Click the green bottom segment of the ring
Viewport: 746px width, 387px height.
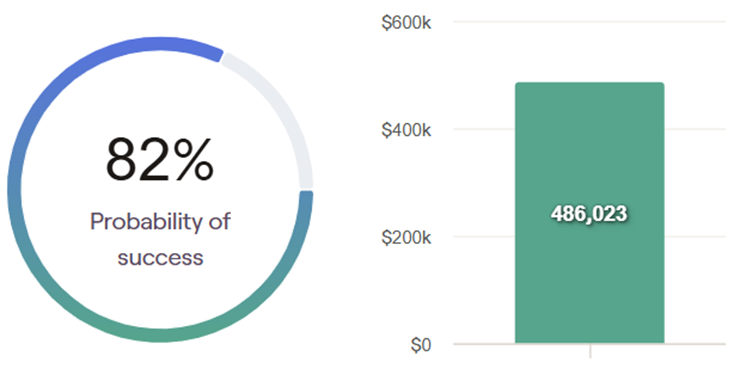[x=160, y=335]
